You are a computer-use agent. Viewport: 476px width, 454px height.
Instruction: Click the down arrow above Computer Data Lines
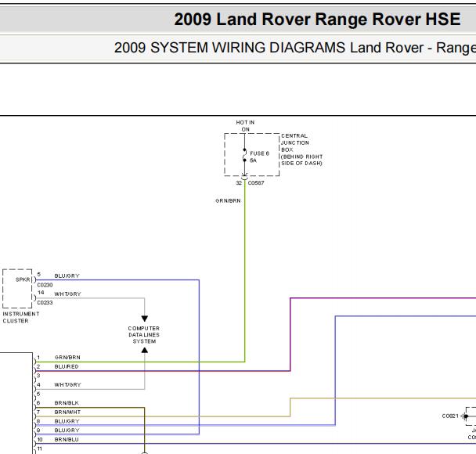(145, 319)
